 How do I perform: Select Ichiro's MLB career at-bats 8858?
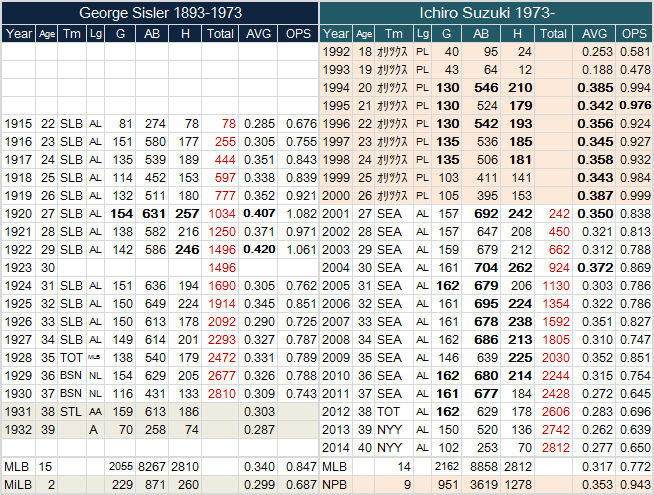pyautogui.click(x=481, y=466)
